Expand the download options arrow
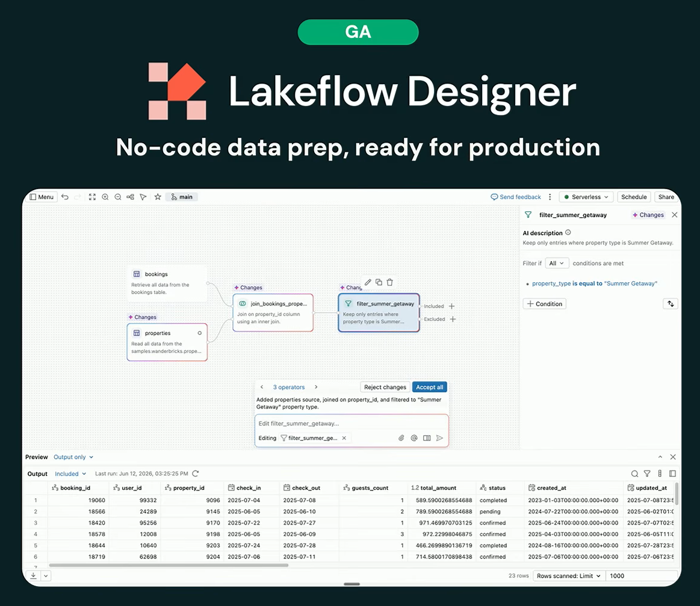The height and width of the screenshot is (606, 700). 46,576
